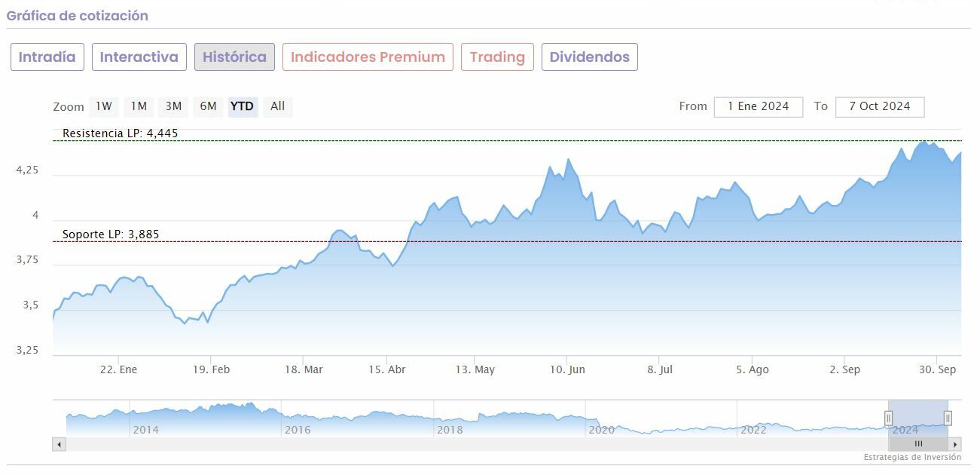
Task: Set zoom range to 1M
Action: point(139,106)
